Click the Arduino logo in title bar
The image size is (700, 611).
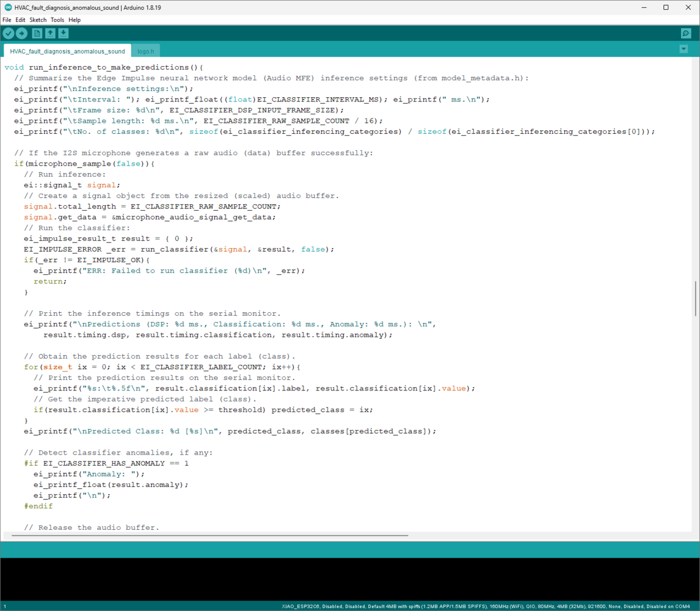[7, 7]
